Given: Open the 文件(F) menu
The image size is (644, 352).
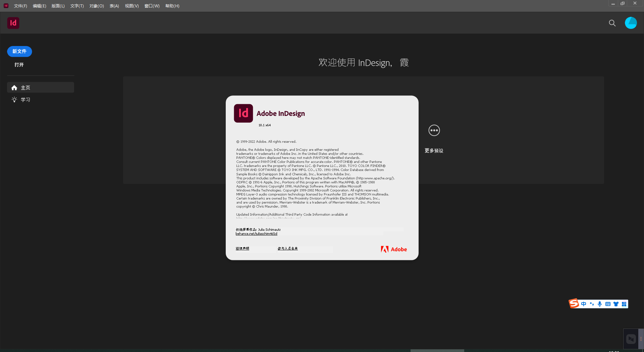Looking at the screenshot, I should [x=20, y=6].
